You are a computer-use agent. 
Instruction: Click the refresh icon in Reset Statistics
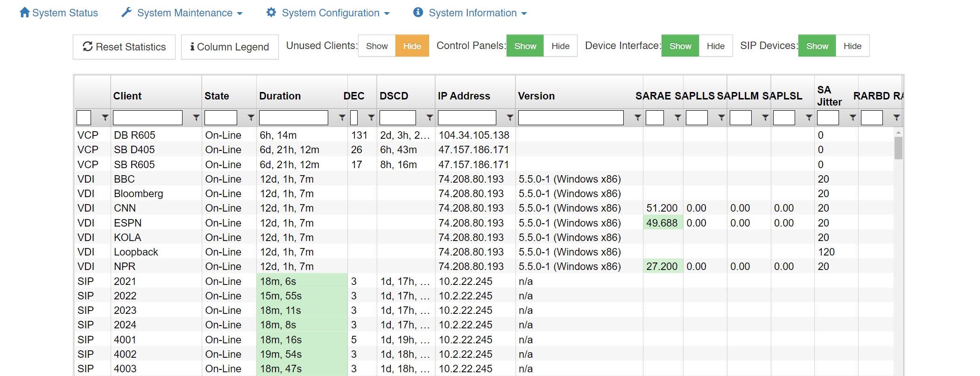[x=88, y=47]
